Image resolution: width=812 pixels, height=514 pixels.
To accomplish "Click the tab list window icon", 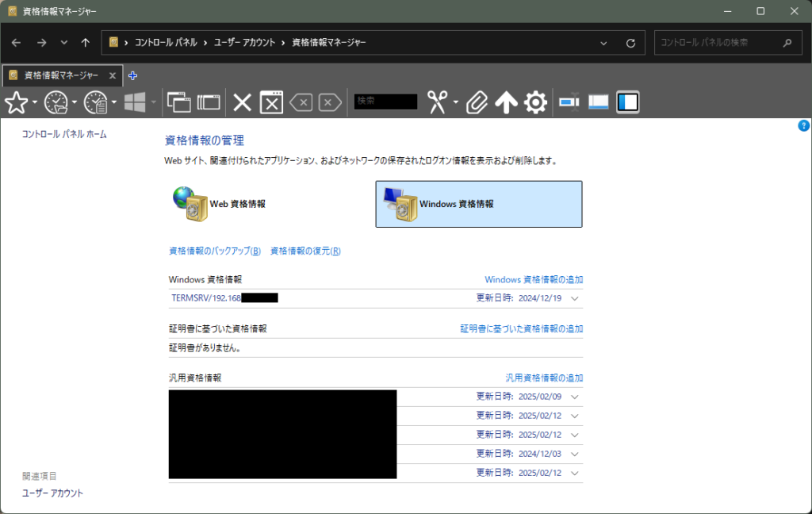I will click(x=209, y=102).
